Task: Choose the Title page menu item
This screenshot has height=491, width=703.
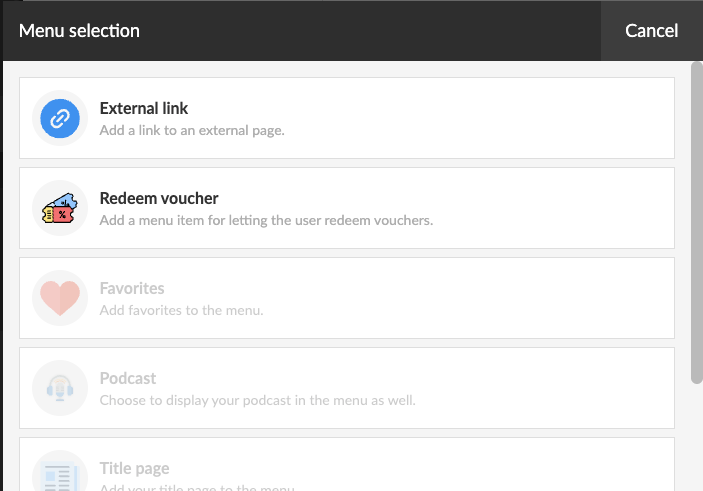Action: 347,465
